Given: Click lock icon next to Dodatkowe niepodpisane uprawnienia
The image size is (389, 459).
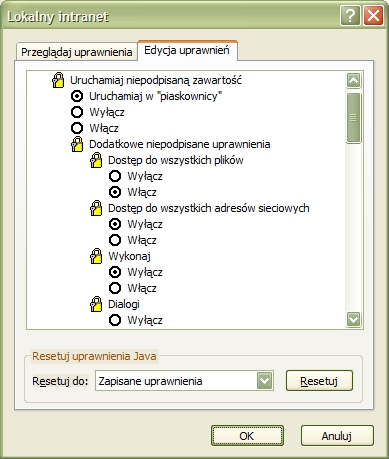Looking at the screenshot, I should coord(77,144).
